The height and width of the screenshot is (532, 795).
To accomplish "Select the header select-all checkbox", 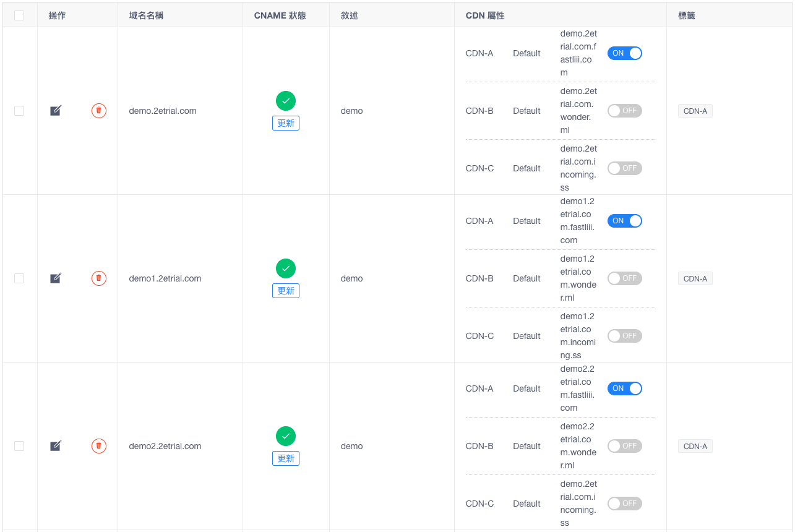I will (19, 15).
